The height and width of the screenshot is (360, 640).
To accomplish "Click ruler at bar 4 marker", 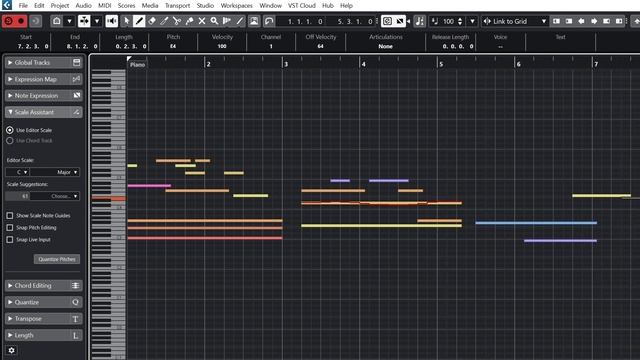I will point(362,64).
